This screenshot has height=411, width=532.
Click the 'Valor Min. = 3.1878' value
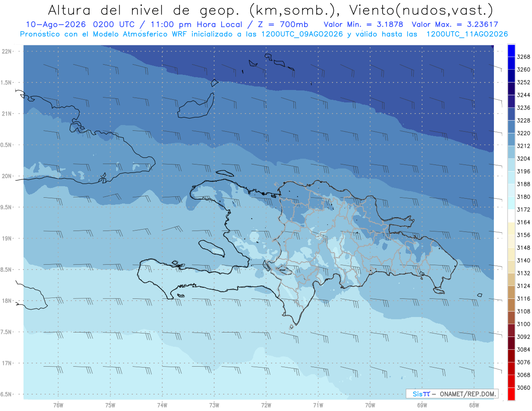tap(364, 24)
